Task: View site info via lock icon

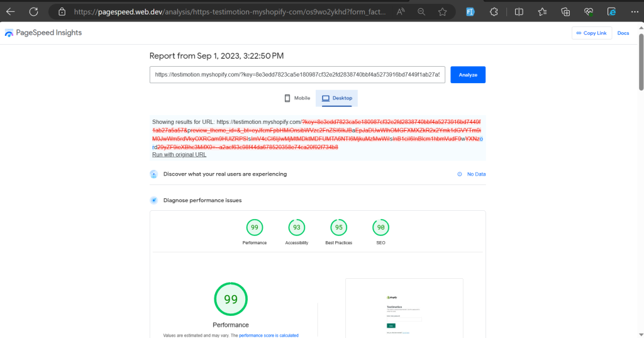Action: pos(62,12)
